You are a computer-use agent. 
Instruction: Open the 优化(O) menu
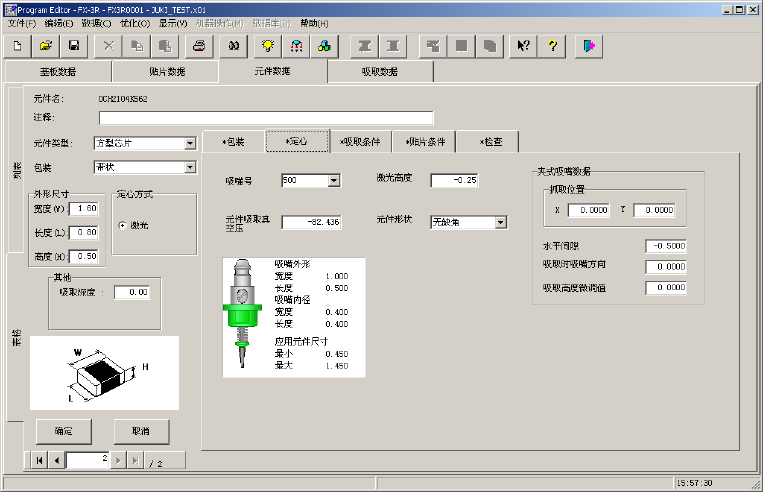pos(135,23)
